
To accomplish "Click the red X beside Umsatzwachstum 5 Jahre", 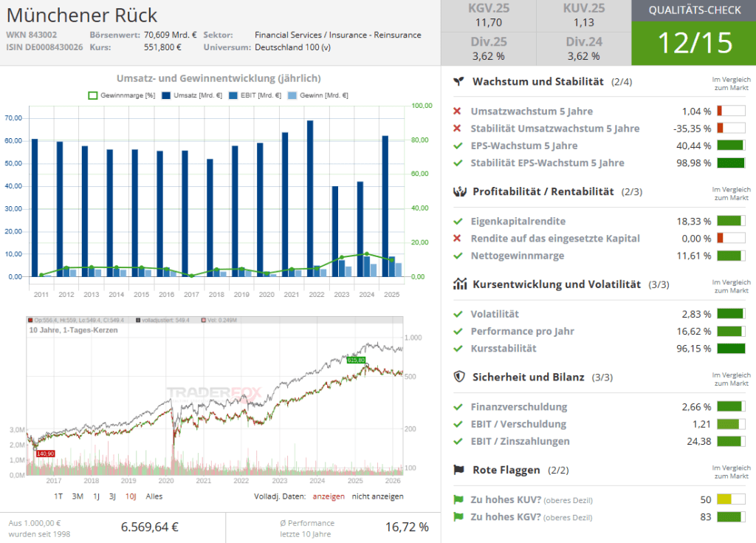I will (458, 112).
